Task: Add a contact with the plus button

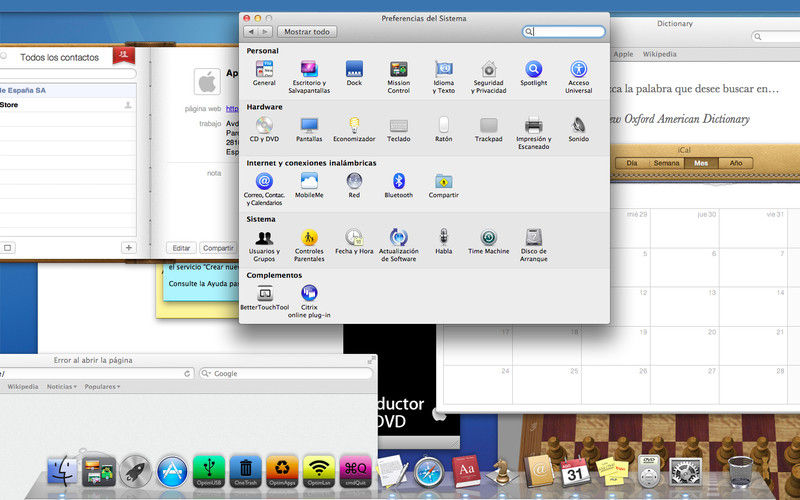Action: pos(128,248)
